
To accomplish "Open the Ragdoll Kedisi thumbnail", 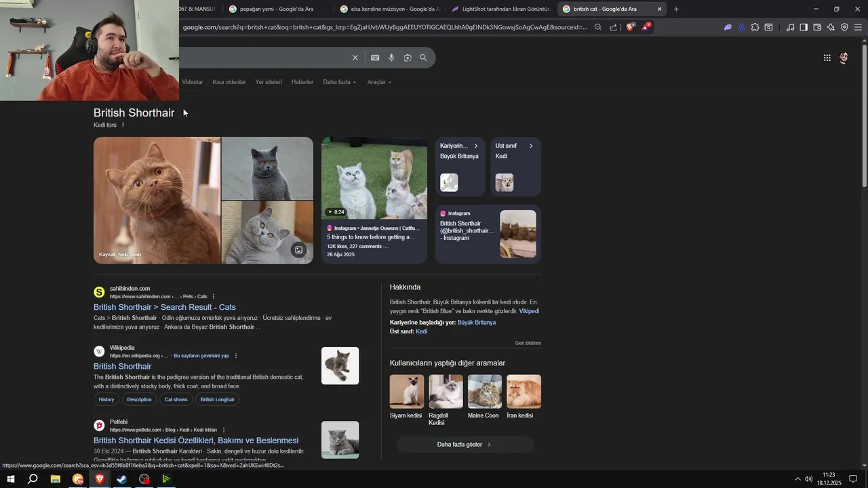I will coord(446,392).
